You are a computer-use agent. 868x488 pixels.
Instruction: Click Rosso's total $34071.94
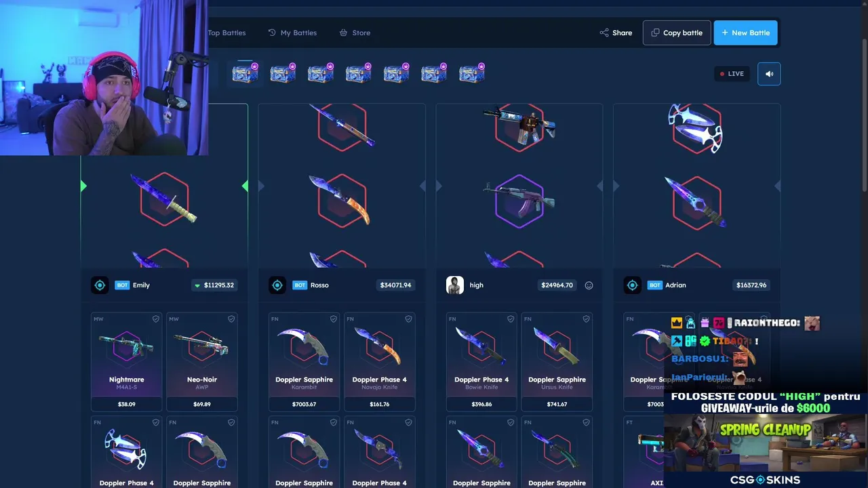tap(395, 285)
